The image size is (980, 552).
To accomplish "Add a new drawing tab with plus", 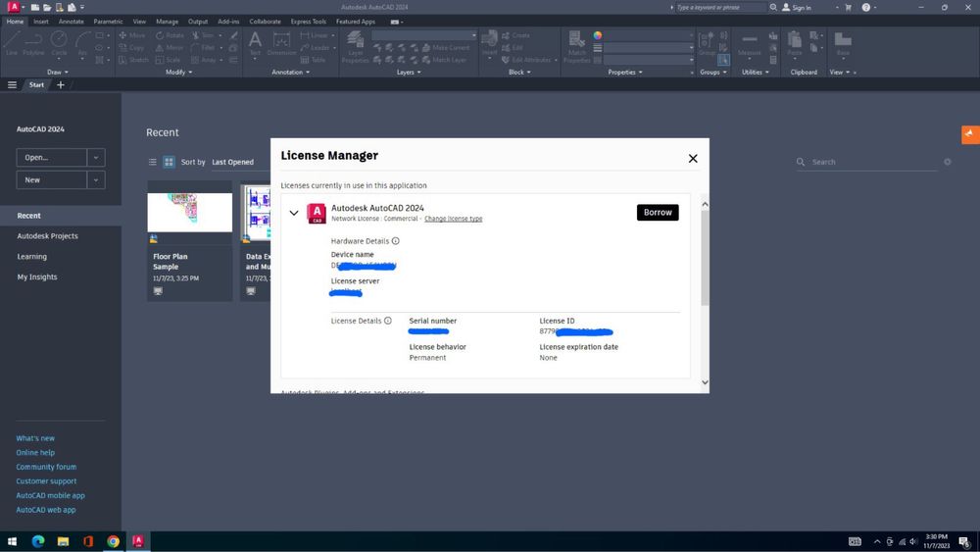I will tap(61, 85).
